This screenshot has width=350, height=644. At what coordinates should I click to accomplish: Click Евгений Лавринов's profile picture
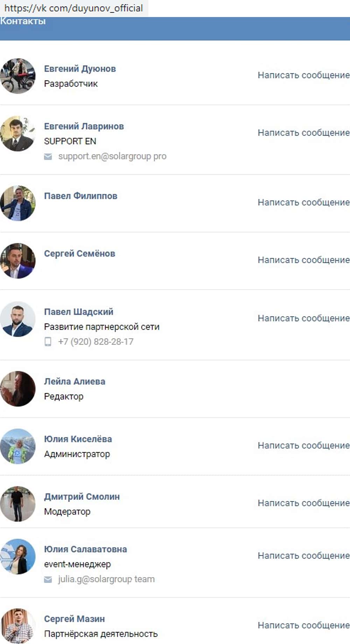coord(18,133)
